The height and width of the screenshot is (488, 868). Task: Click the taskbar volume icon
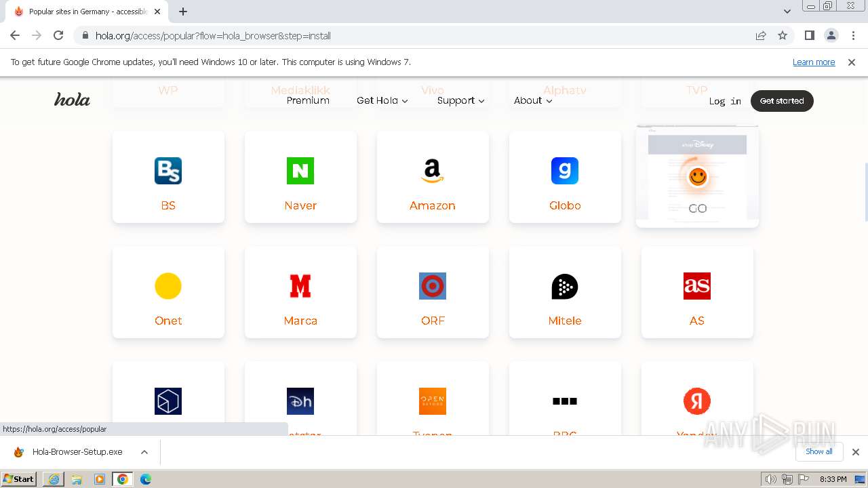771,479
